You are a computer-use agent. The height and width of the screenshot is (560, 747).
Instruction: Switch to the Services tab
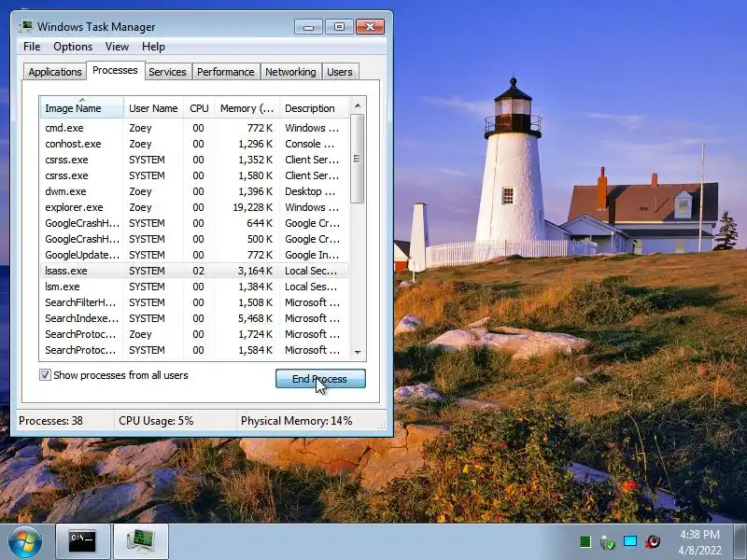167,72
